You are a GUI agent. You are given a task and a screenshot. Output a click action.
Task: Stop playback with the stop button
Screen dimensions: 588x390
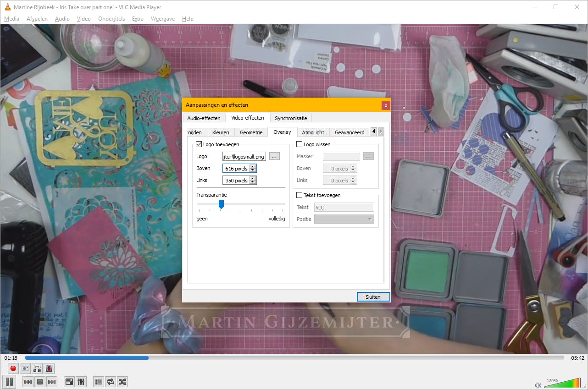click(x=40, y=382)
